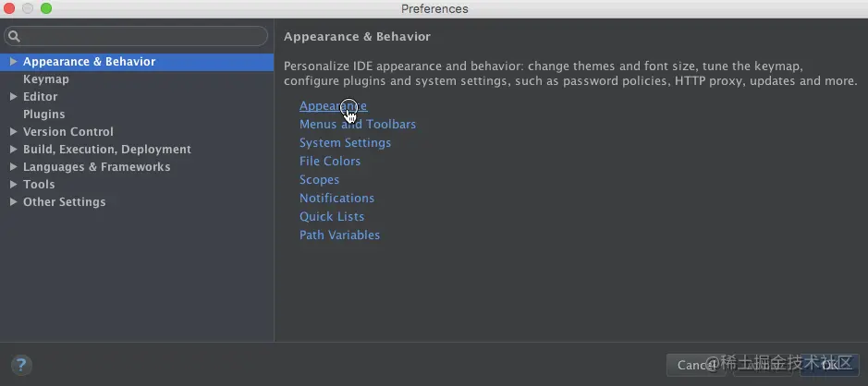868x386 pixels.
Task: Open the File Colors link
Action: coord(330,161)
